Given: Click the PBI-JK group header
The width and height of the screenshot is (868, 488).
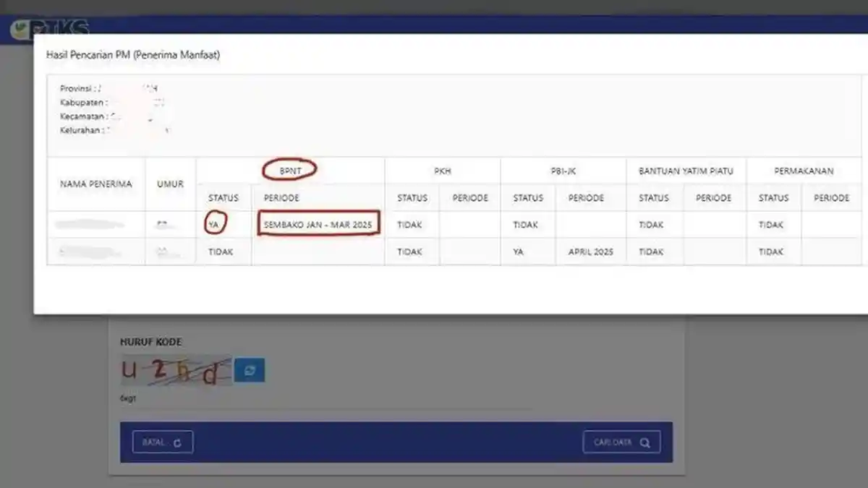Looking at the screenshot, I should click(x=563, y=171).
